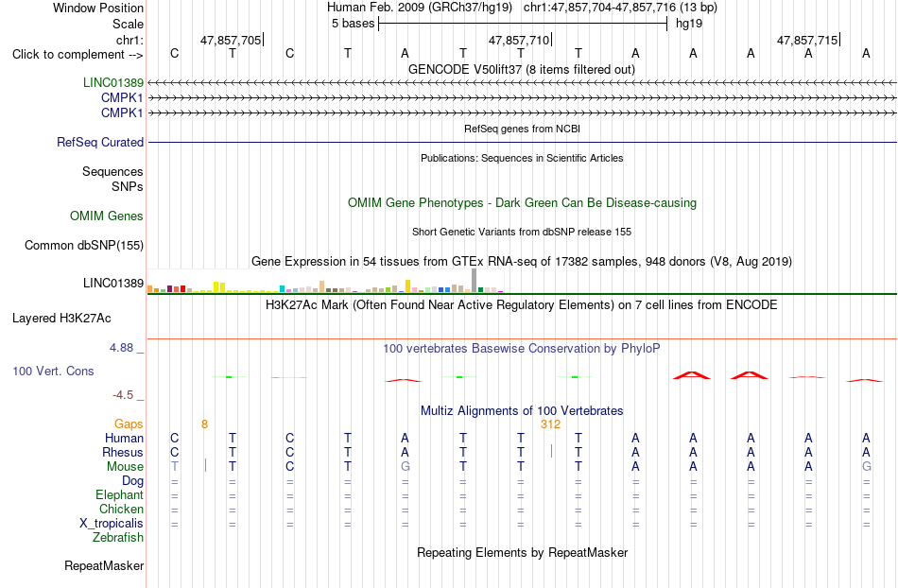
Task: Click the Sequences track label
Action: [x=112, y=171]
